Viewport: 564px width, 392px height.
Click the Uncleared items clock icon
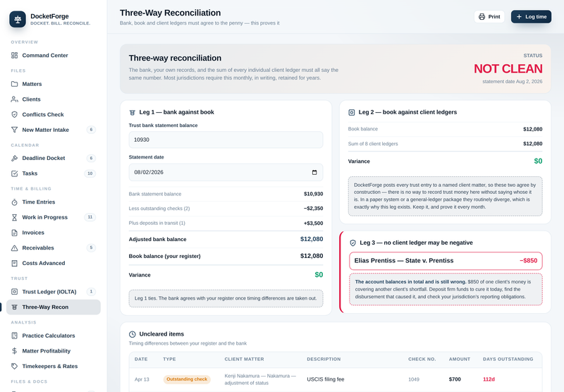pyautogui.click(x=133, y=334)
